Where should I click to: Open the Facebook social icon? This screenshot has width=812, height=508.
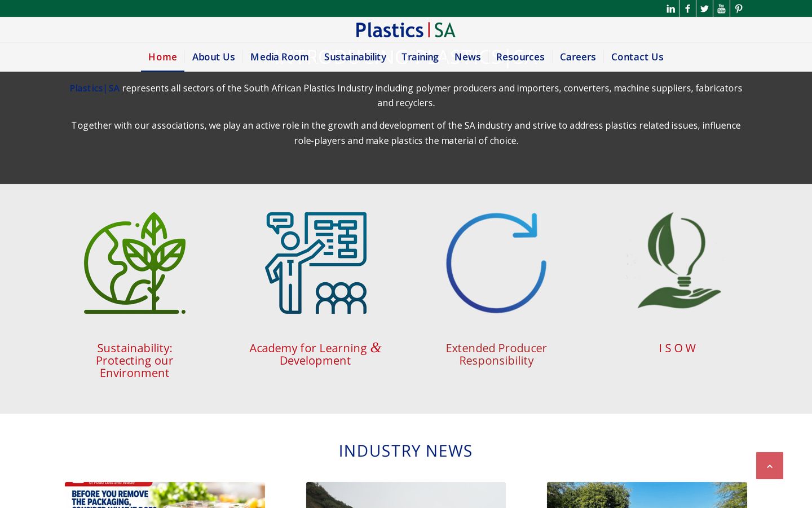[x=687, y=8]
